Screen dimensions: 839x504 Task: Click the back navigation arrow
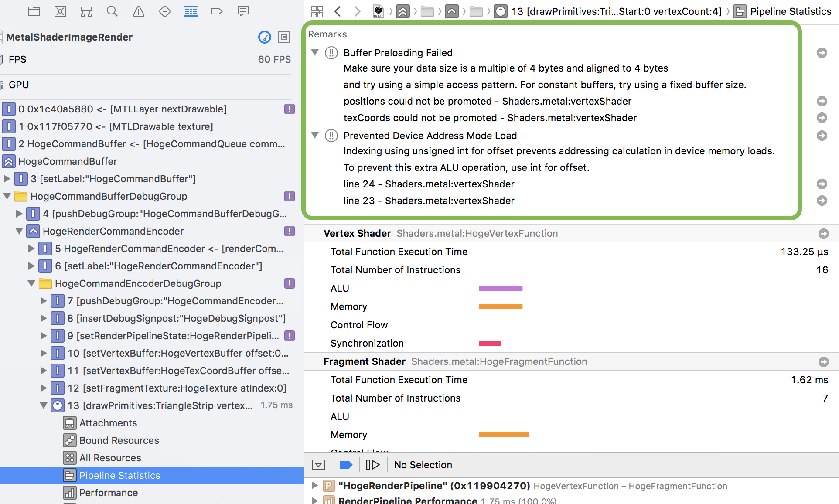pyautogui.click(x=338, y=11)
